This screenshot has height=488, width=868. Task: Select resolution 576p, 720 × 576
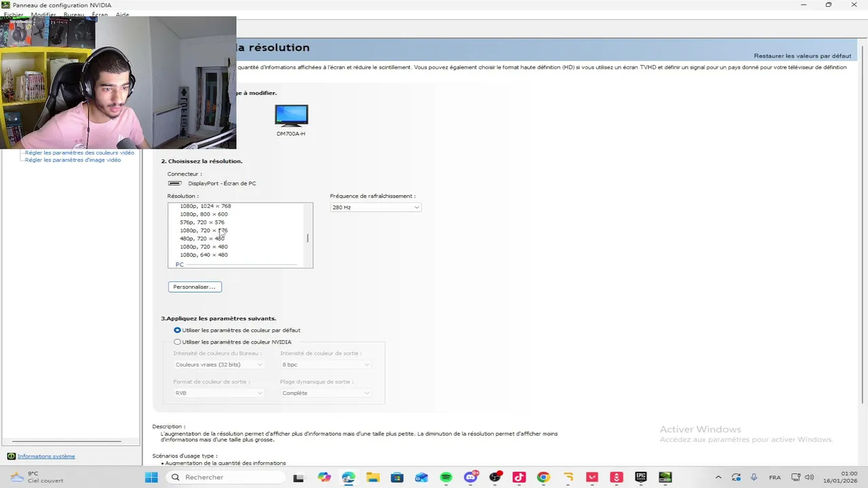(202, 222)
